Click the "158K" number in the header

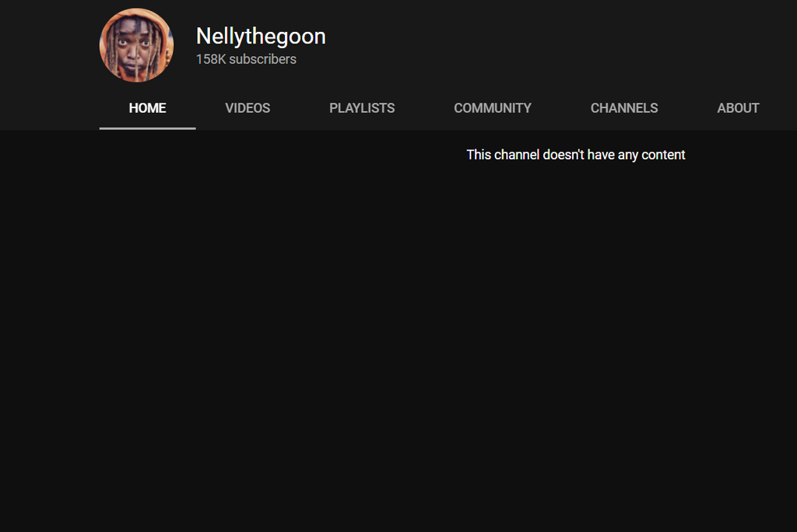click(x=210, y=59)
